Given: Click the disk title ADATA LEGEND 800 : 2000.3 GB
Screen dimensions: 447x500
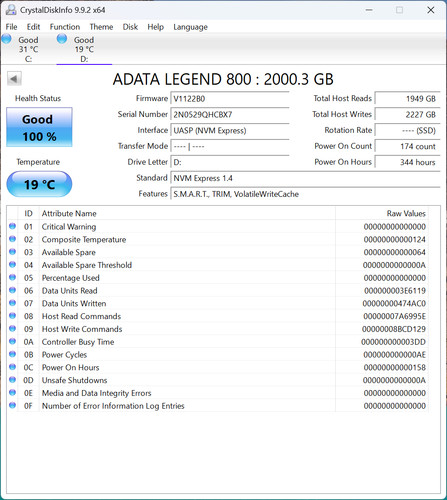Looking at the screenshot, I should coord(223,79).
